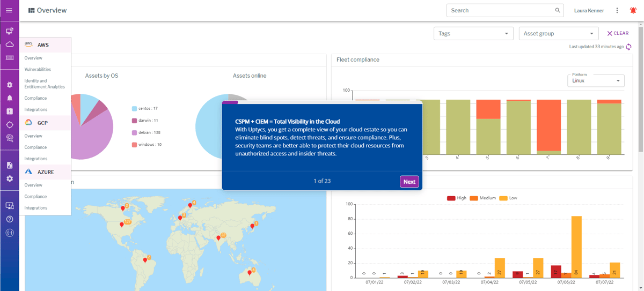Image resolution: width=644 pixels, height=291 pixels.
Task: Open the Tags dropdown
Action: coord(473,33)
